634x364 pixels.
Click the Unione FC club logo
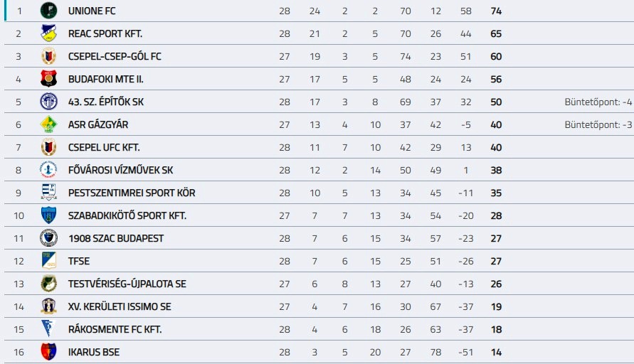point(48,11)
